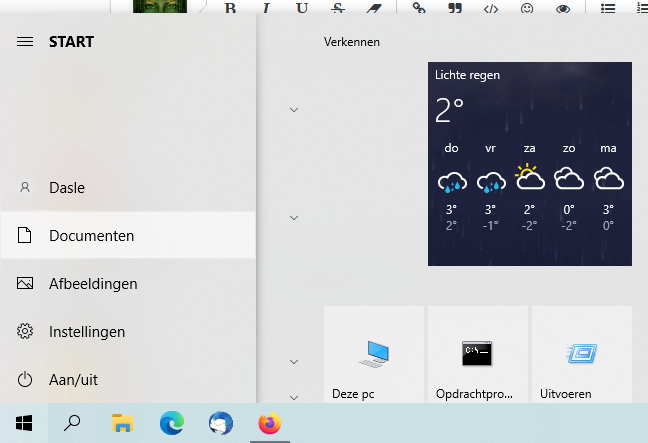The width and height of the screenshot is (648, 443).
Task: Click the Windows Start button on the taskbar
Action: (24, 423)
